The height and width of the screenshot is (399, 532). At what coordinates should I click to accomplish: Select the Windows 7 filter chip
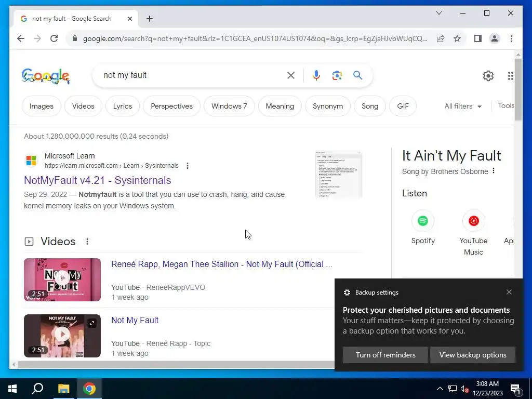pos(229,106)
